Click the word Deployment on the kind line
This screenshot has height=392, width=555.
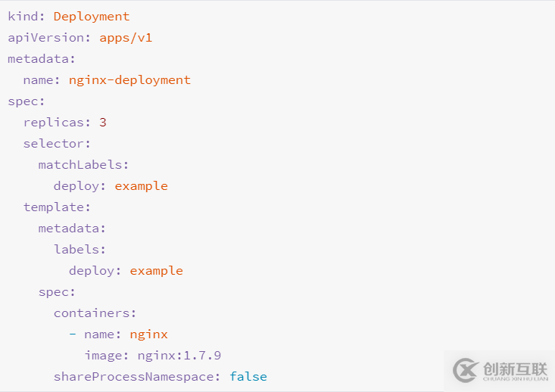(x=91, y=16)
